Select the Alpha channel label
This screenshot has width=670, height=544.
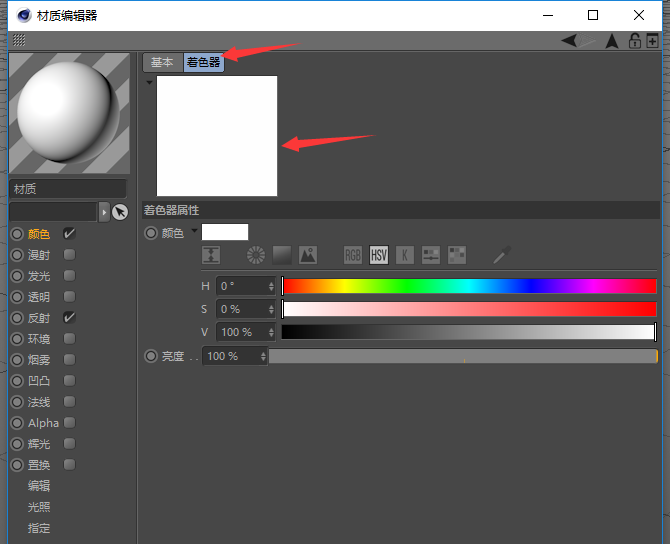click(43, 423)
